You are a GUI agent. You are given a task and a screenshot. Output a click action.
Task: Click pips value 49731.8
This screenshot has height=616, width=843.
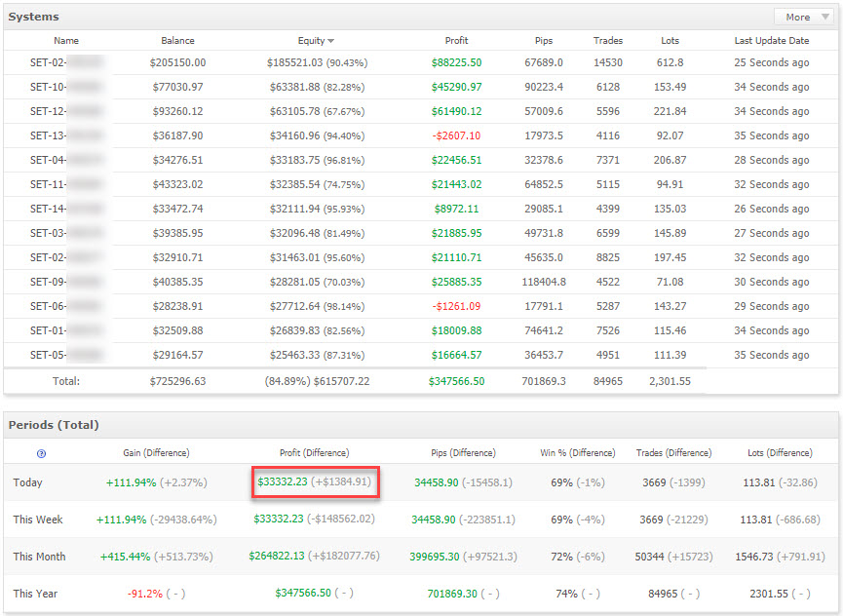point(544,233)
